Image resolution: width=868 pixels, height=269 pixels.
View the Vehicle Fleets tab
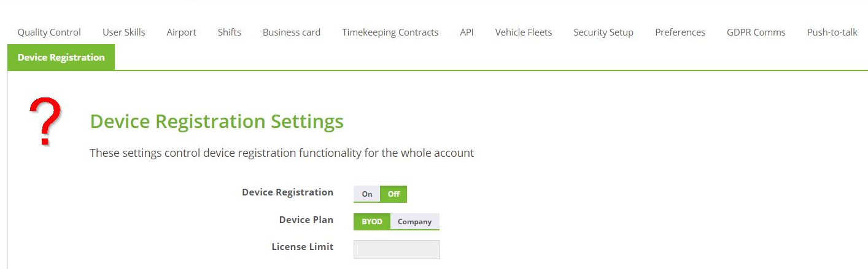click(524, 32)
